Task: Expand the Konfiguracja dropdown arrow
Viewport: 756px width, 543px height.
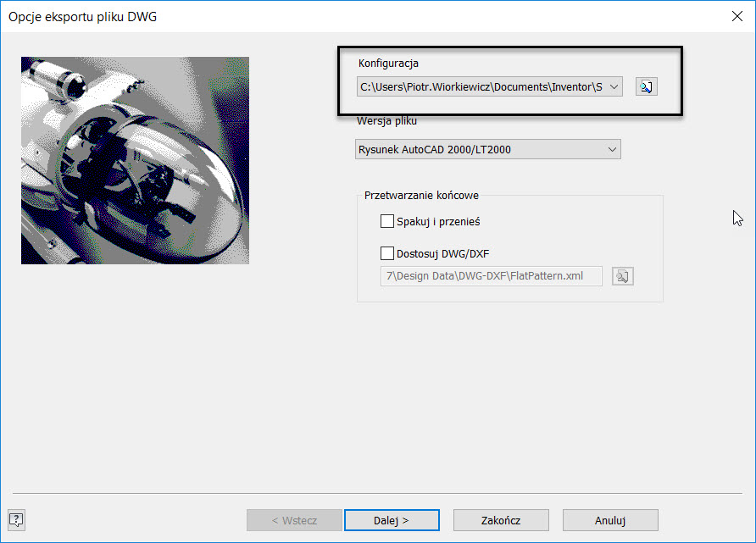Action: [614, 86]
